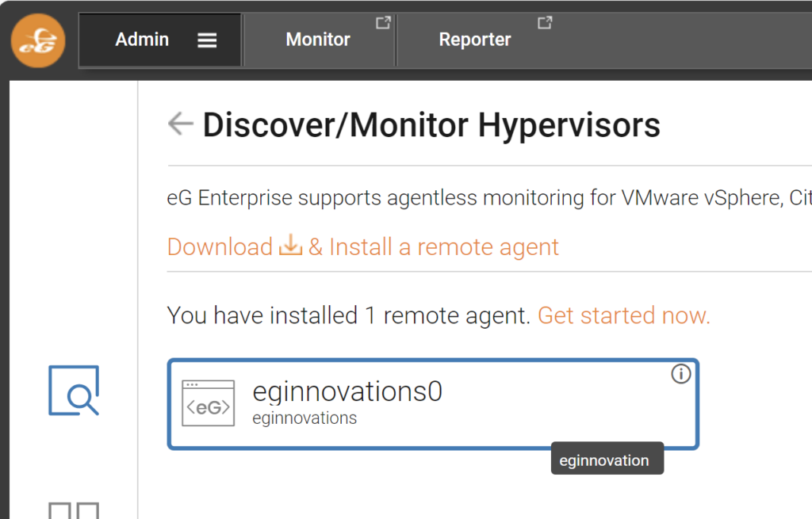Go back using the left arrow
812x519 pixels.
pyautogui.click(x=181, y=124)
